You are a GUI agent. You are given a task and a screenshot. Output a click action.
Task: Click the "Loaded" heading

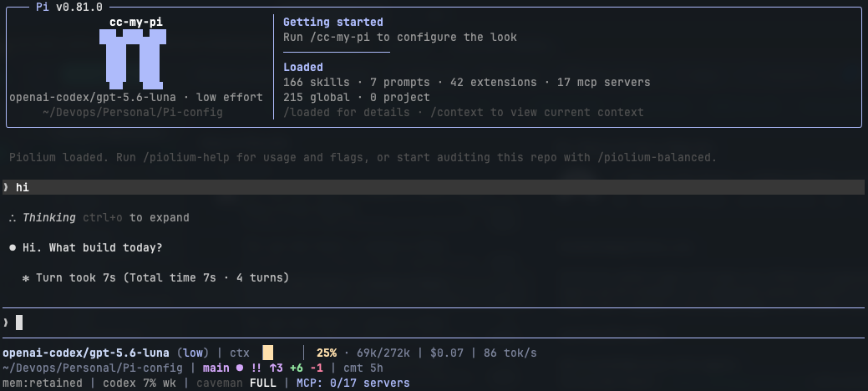click(x=303, y=67)
